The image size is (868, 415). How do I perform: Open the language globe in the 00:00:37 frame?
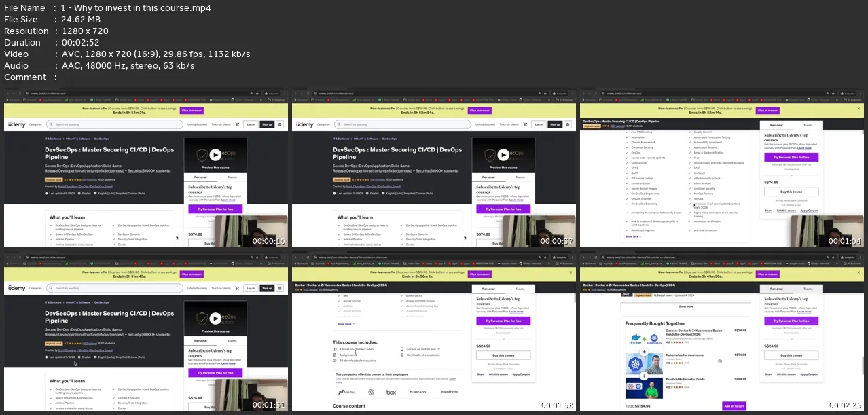[568, 124]
